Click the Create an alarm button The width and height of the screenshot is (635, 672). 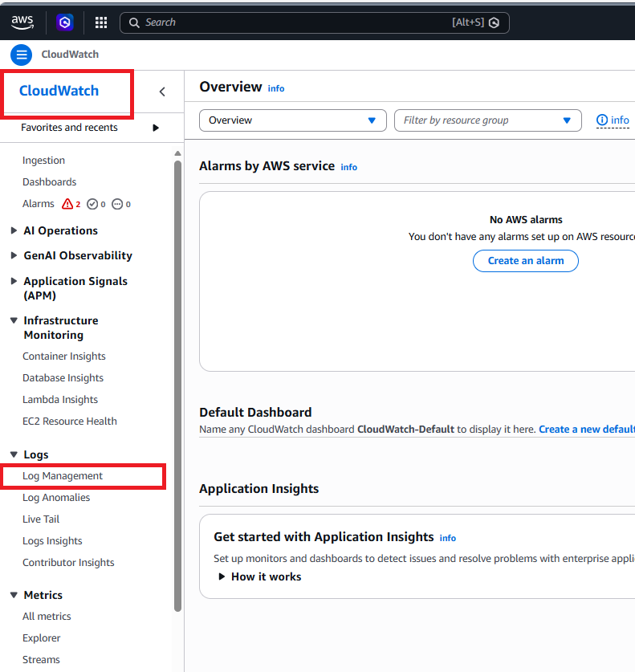525,261
